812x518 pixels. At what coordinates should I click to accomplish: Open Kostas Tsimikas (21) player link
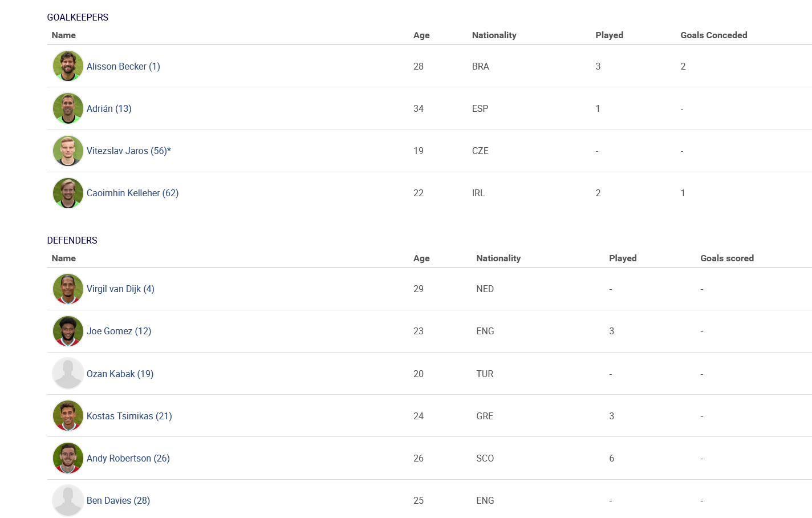pyautogui.click(x=129, y=416)
